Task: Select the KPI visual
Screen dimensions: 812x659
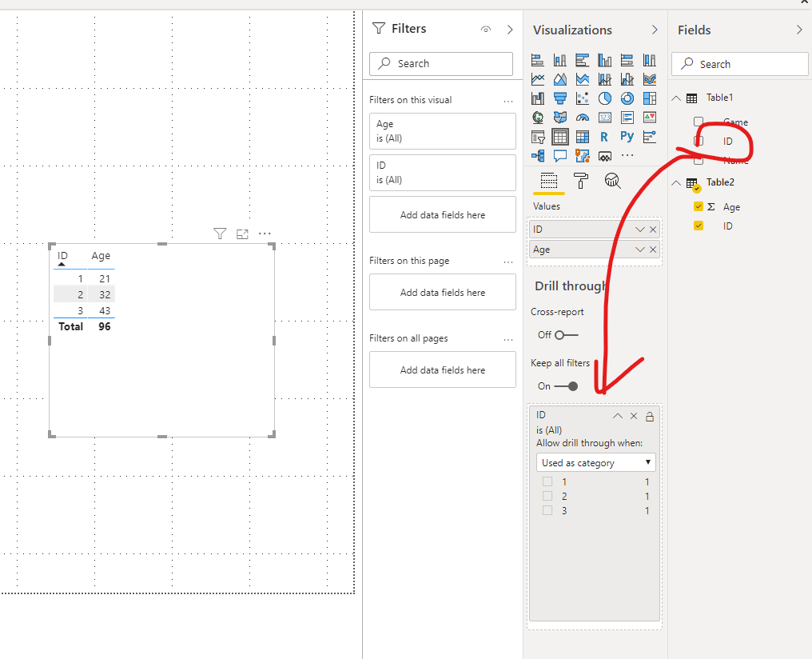Action: tap(650, 118)
